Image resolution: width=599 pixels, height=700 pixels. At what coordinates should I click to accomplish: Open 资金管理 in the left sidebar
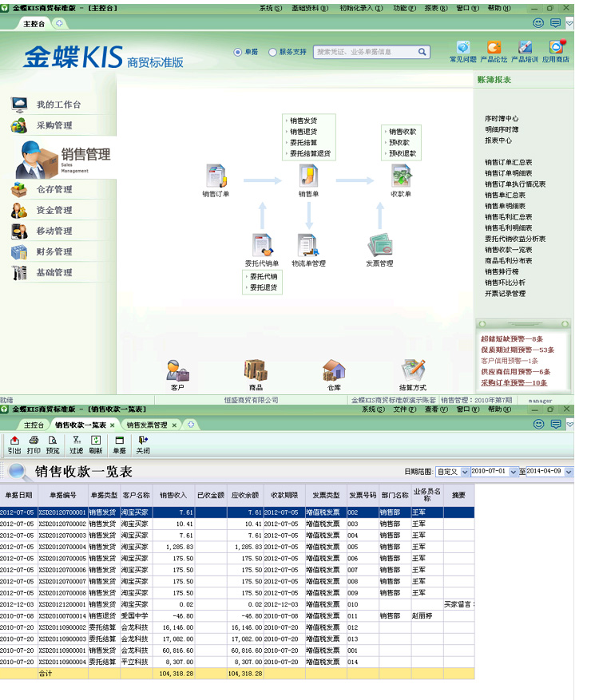pyautogui.click(x=54, y=210)
